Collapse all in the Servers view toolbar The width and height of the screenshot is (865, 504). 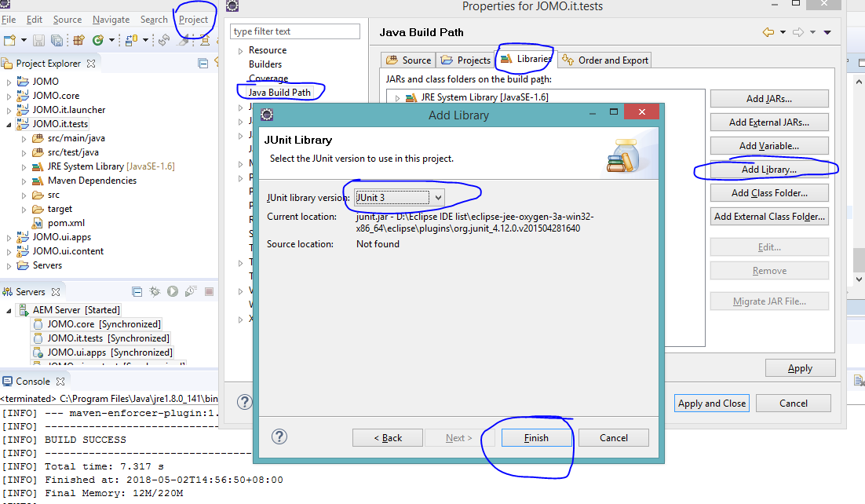138,290
